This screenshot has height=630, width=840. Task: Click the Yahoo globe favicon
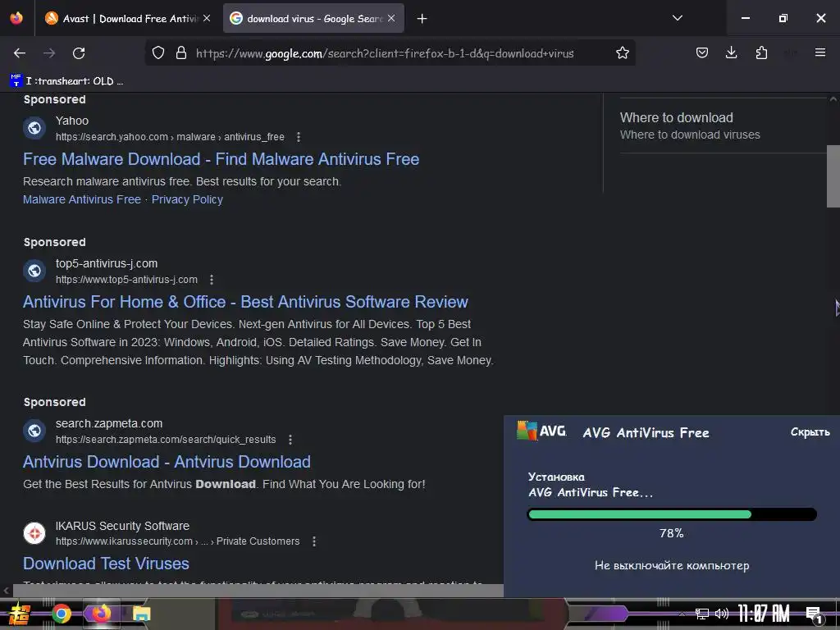pyautogui.click(x=34, y=128)
